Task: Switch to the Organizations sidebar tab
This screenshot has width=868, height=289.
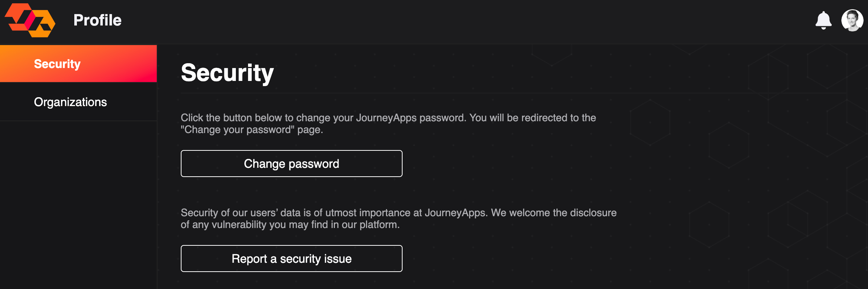Action: [78, 102]
